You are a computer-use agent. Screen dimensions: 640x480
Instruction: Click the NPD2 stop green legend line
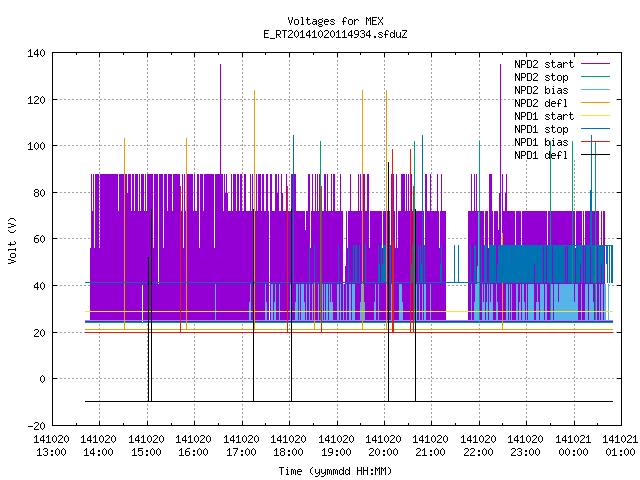[x=595, y=77]
